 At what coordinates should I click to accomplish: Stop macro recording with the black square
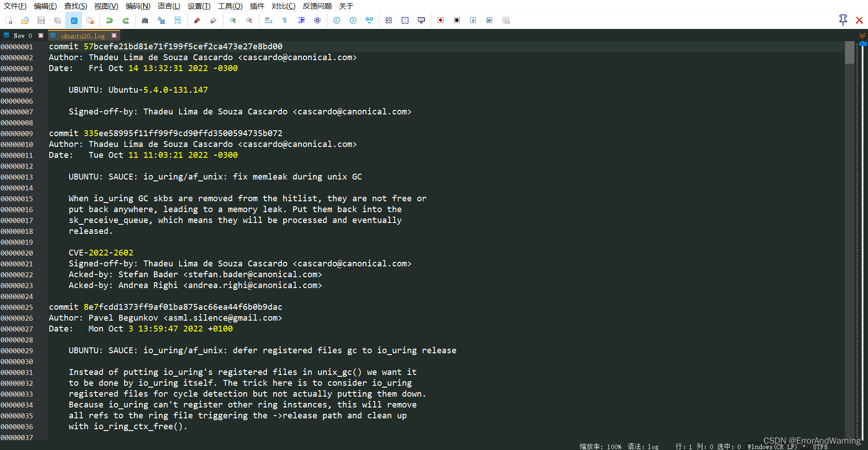(457, 20)
